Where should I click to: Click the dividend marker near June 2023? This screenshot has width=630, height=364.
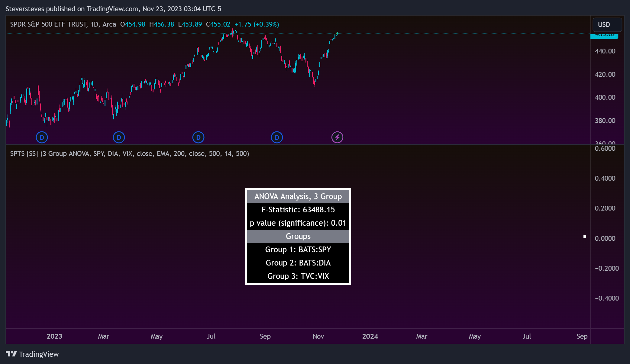[x=198, y=137]
